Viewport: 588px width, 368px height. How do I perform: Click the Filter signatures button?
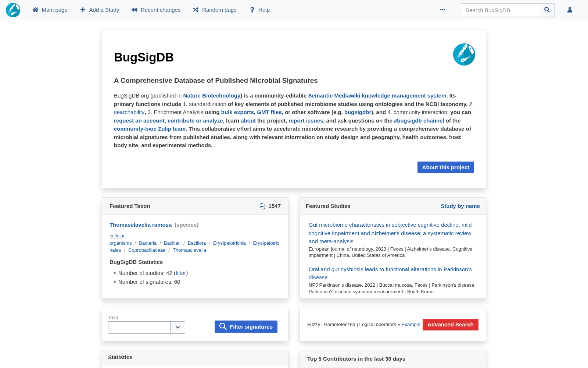point(246,326)
